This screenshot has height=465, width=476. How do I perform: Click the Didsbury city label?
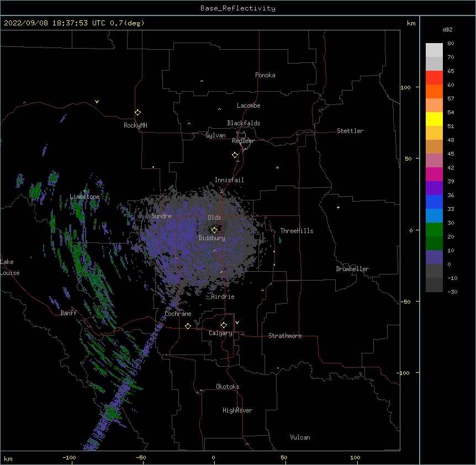pos(212,238)
